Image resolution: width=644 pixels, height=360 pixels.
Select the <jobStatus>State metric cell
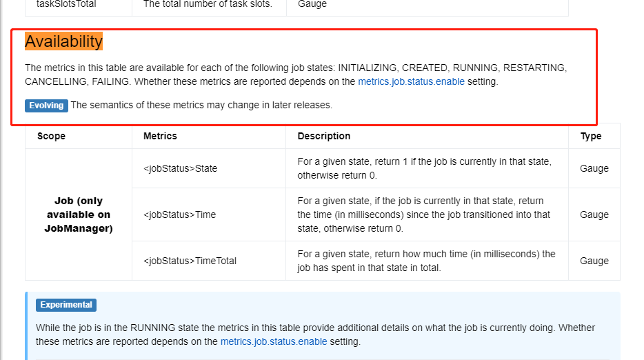tap(209, 168)
